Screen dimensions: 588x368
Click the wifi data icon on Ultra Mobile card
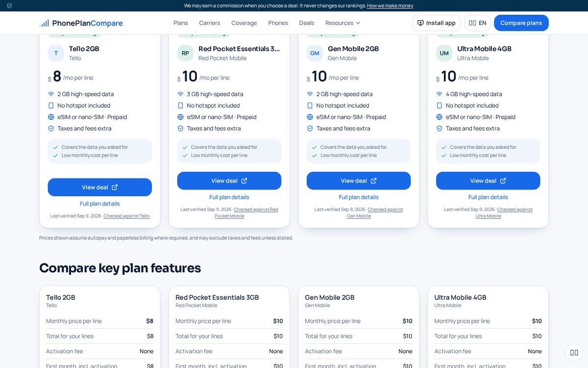(439, 94)
